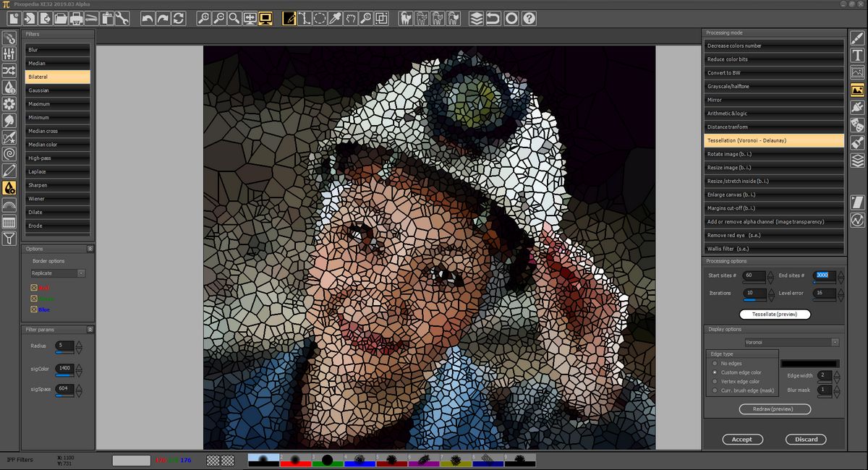This screenshot has width=868, height=470.
Task: Click the redo arrow icon
Action: [163, 19]
